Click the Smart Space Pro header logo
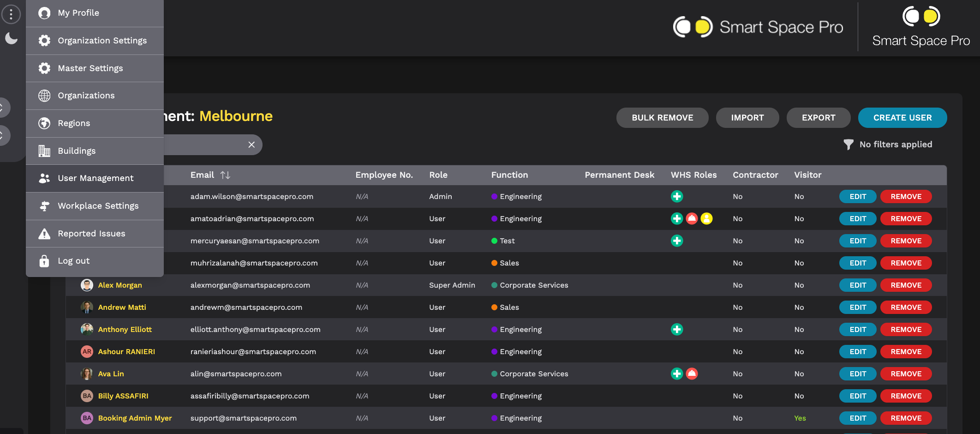The width and height of the screenshot is (980, 434). pos(758,27)
